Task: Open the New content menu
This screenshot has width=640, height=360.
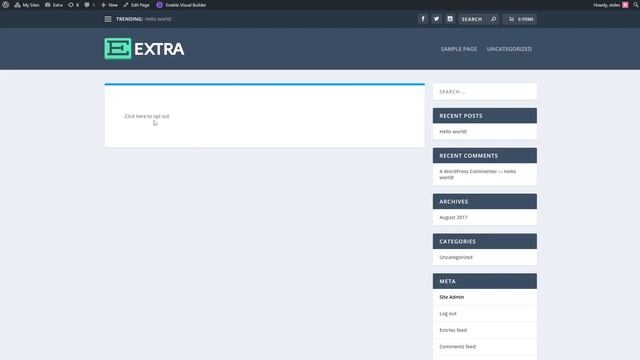Action: [x=109, y=5]
